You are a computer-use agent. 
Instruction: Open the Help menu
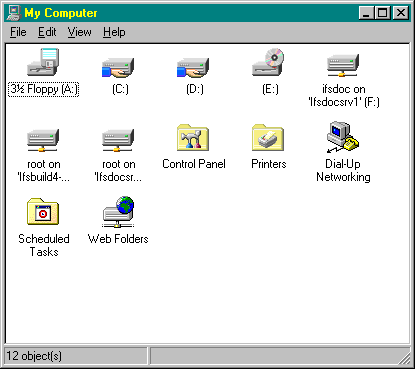pyautogui.click(x=114, y=32)
